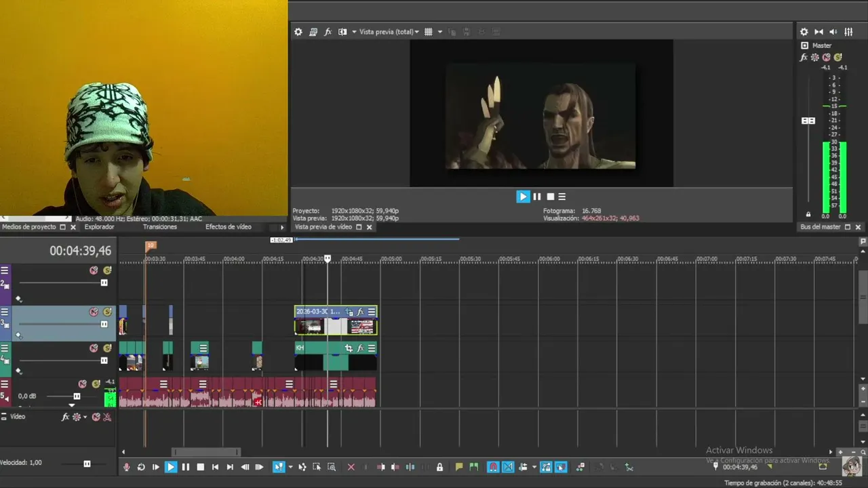This screenshot has width=868, height=488.
Task: Click the trim start icon
Action: pyautogui.click(x=380, y=467)
